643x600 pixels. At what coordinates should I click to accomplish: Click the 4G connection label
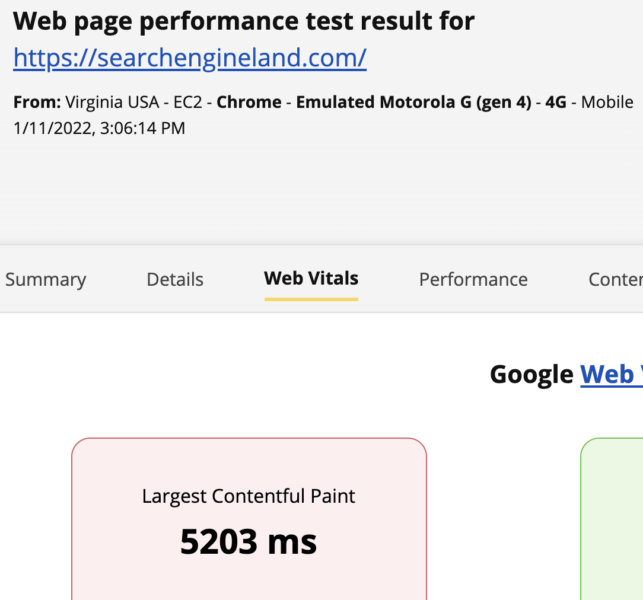click(556, 102)
